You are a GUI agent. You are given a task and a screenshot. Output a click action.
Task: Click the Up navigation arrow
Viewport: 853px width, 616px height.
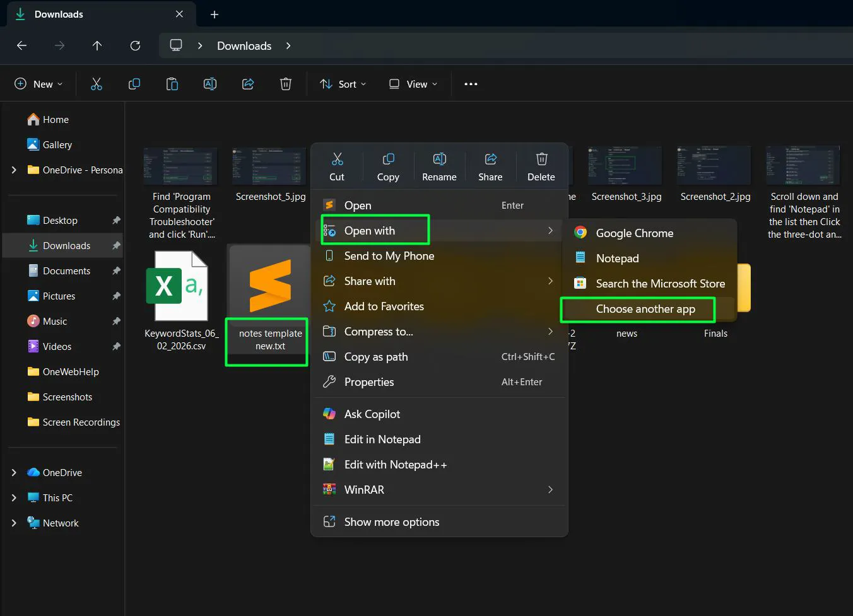[97, 45]
